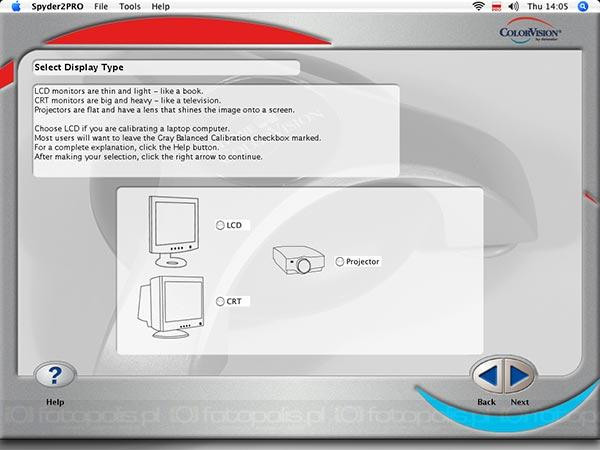The image size is (600, 450).
Task: Open Help with the question mark icon
Action: tap(55, 375)
